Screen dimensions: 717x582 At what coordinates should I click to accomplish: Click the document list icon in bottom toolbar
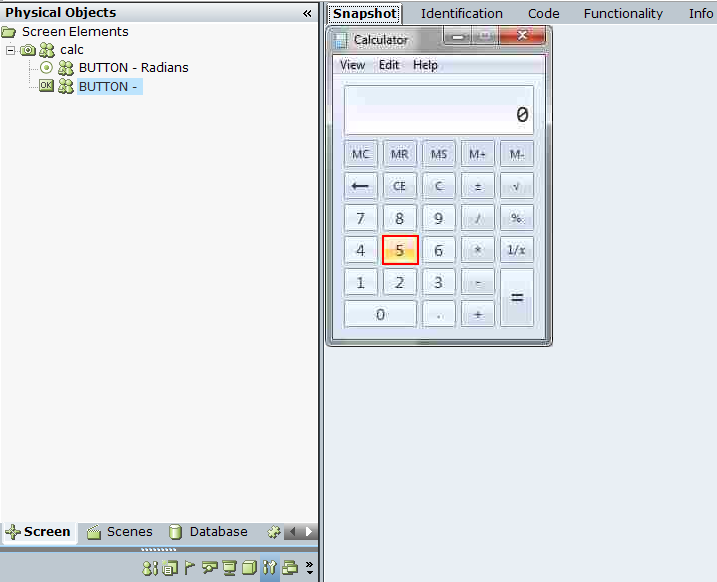tap(169, 568)
